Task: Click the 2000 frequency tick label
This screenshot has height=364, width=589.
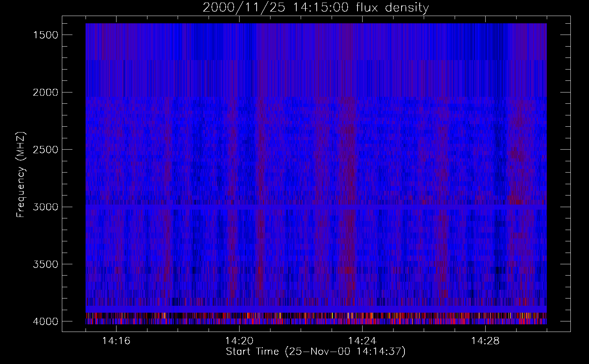Action: [x=46, y=92]
